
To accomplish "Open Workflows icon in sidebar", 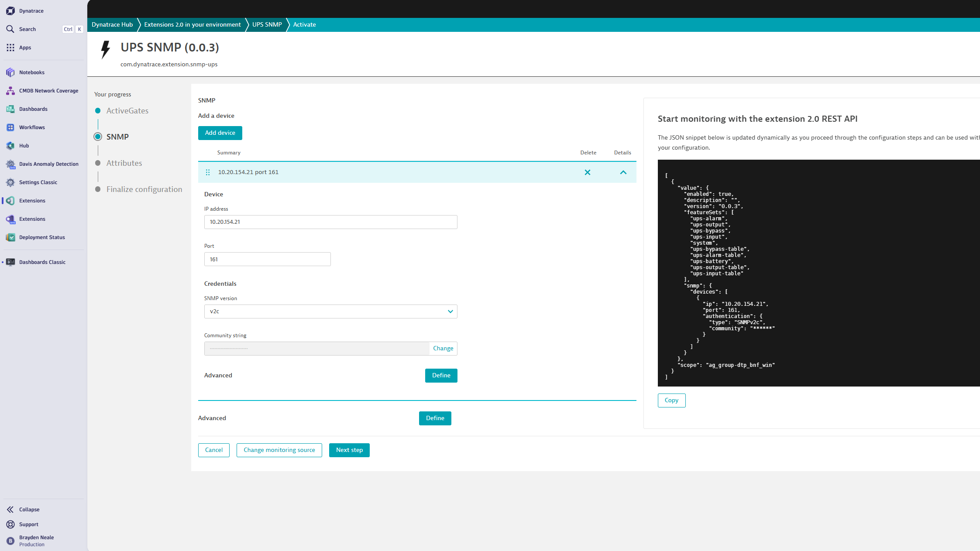I will (10, 127).
